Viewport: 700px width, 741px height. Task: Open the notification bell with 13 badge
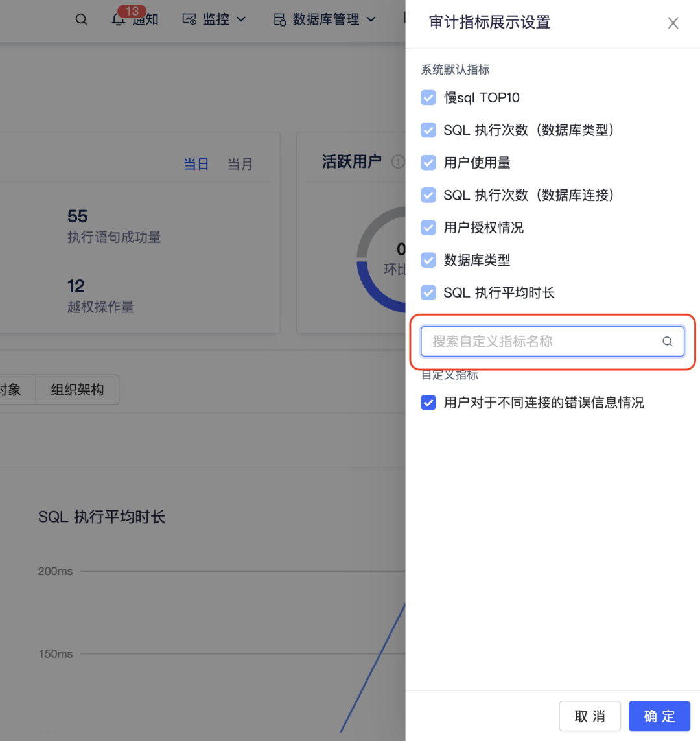[119, 19]
